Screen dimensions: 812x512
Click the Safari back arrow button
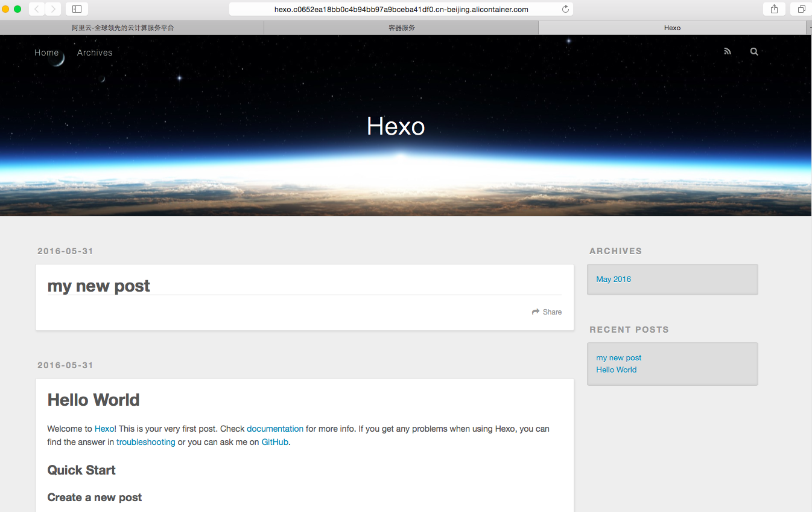point(37,9)
